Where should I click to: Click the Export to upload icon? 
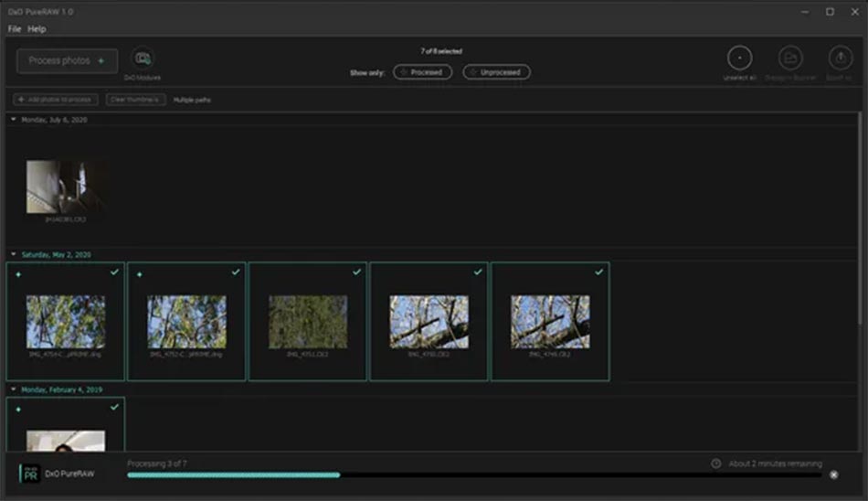841,58
